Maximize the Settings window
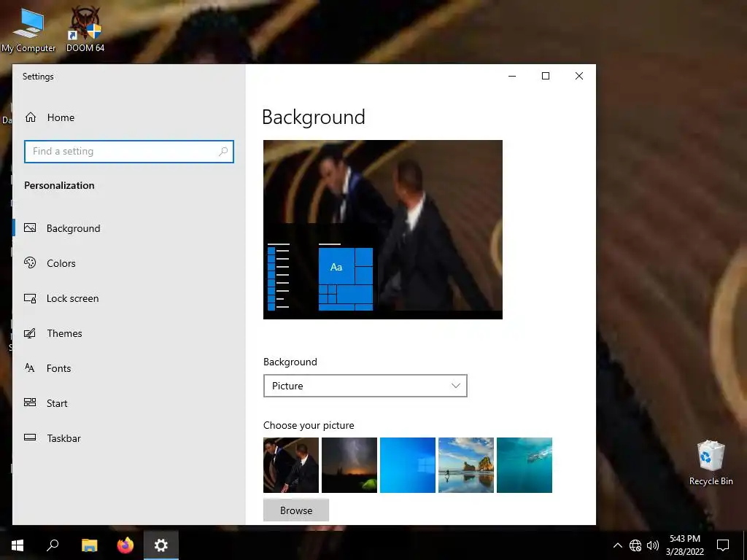Image resolution: width=747 pixels, height=560 pixels. coord(546,76)
